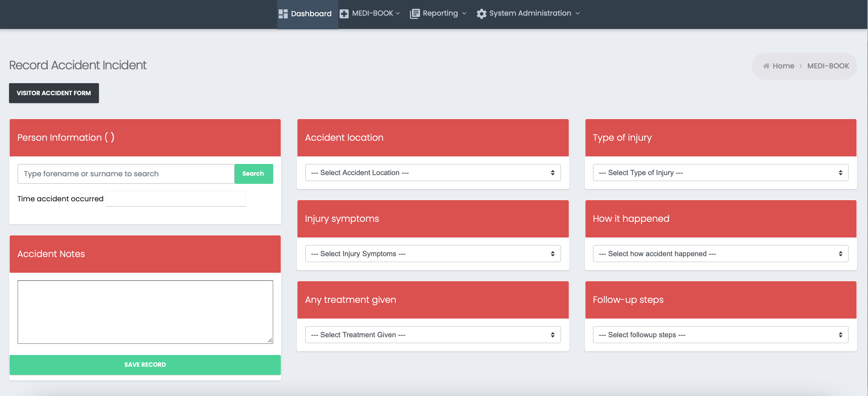Go to Home via breadcrumb
The image size is (868, 396).
coord(783,66)
